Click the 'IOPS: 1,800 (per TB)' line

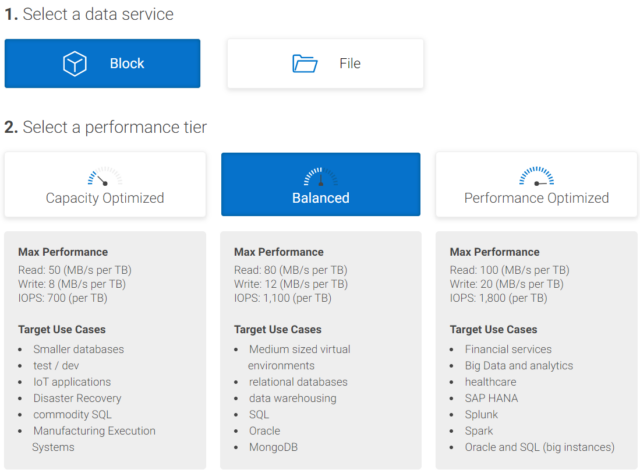pyautogui.click(x=499, y=298)
